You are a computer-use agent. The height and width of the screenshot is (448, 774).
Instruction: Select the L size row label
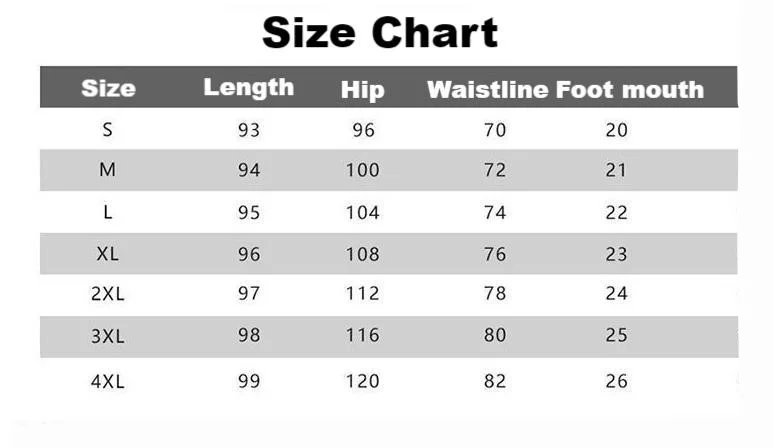click(108, 212)
